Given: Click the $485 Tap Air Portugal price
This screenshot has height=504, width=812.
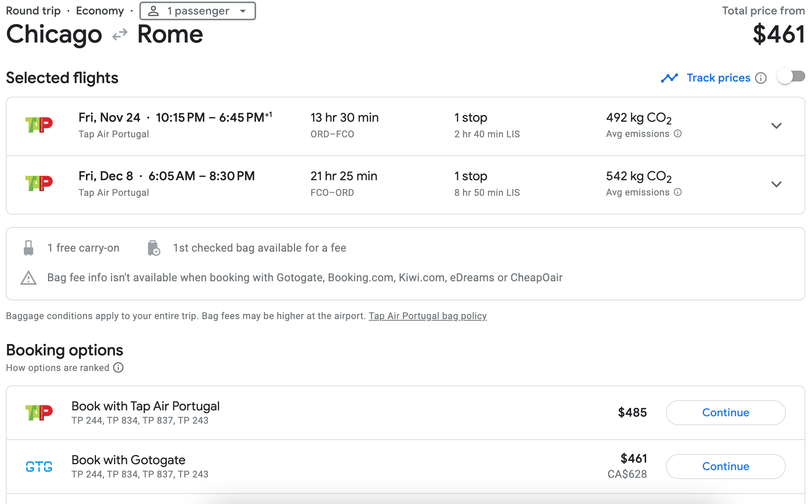Looking at the screenshot, I should (x=632, y=413).
